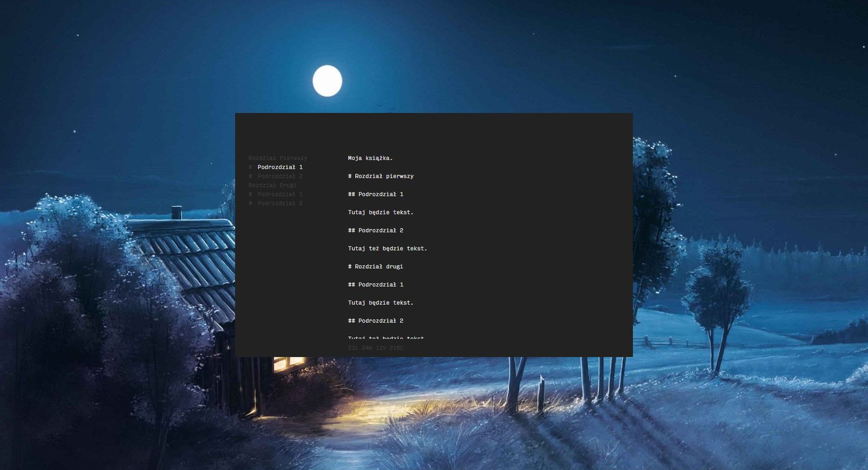This screenshot has height=470, width=868.
Task: Click fully visible "Tutaj też będzie tekst." line
Action: point(388,249)
